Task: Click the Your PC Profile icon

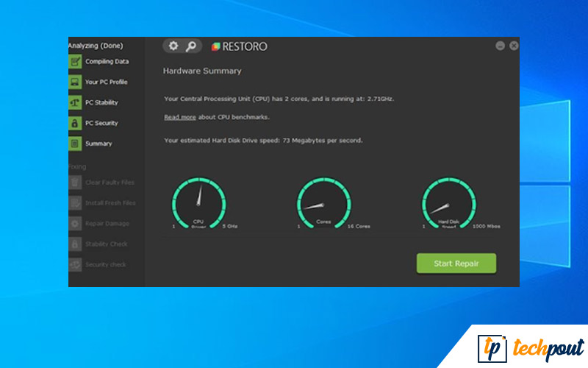Action: point(75,82)
